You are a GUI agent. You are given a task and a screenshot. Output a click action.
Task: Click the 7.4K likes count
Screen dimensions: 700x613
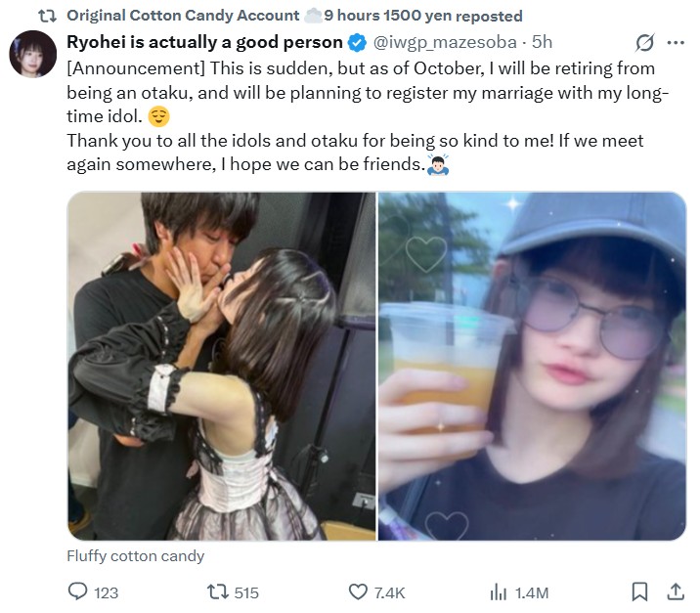pos(389,592)
